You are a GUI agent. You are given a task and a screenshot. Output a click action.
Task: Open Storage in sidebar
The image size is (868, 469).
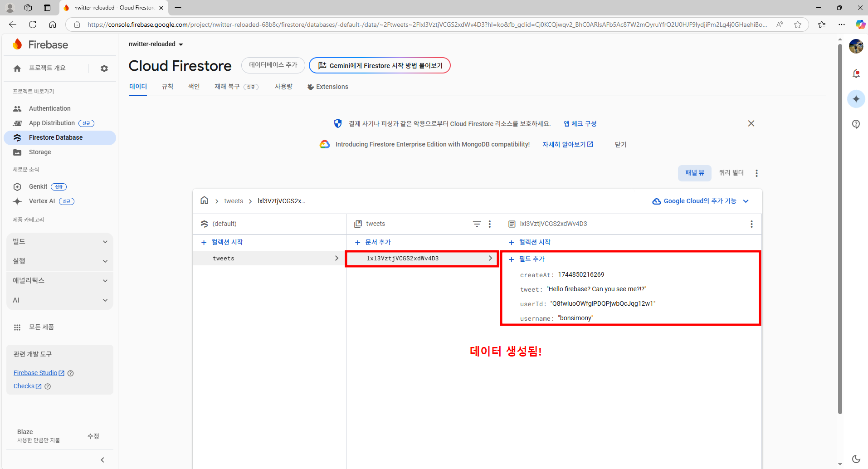(40, 152)
